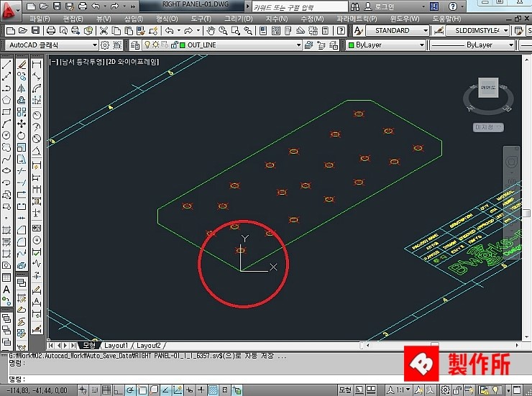Viewport: 532px width, 396px height.
Task: Open the STANDARD text style dropdown
Action: coord(426,31)
